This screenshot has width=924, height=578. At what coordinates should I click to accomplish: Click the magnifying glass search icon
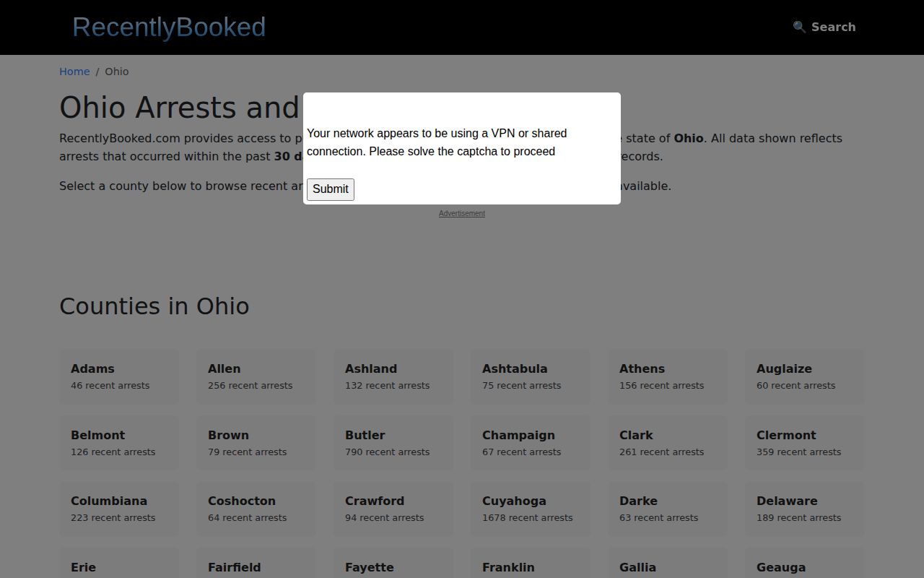tap(799, 27)
